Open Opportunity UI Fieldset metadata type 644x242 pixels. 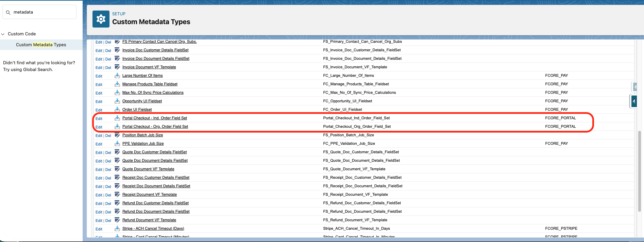pos(142,101)
